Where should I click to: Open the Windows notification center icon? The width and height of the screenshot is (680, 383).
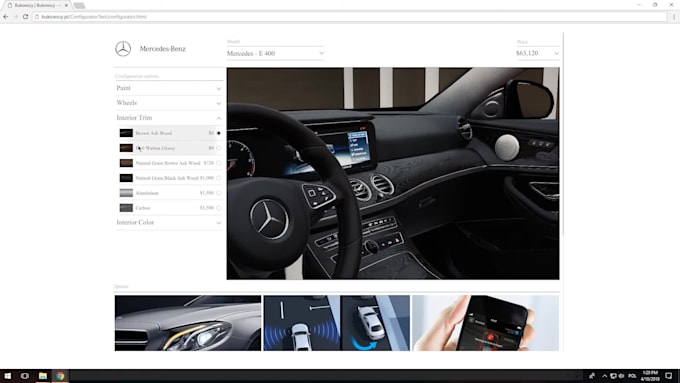tap(669, 376)
